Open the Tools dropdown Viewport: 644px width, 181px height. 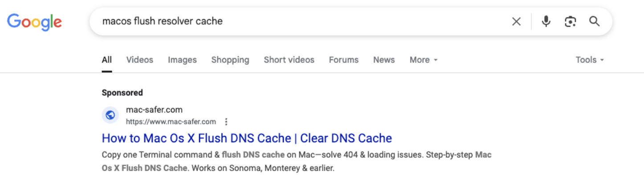tap(590, 60)
